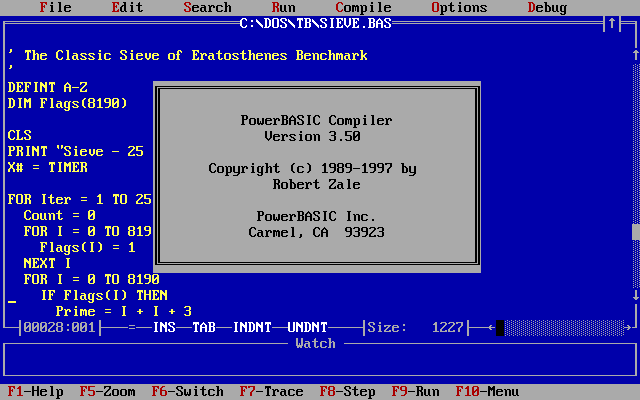This screenshot has width=640, height=400.
Task: Click the vertical scrollbar up arrow
Action: [x=636, y=55]
